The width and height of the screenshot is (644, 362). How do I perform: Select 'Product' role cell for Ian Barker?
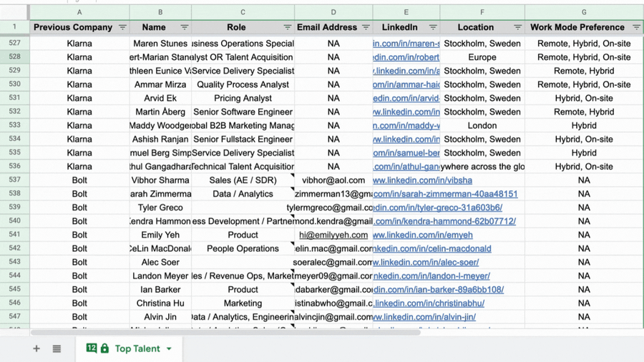(243, 289)
